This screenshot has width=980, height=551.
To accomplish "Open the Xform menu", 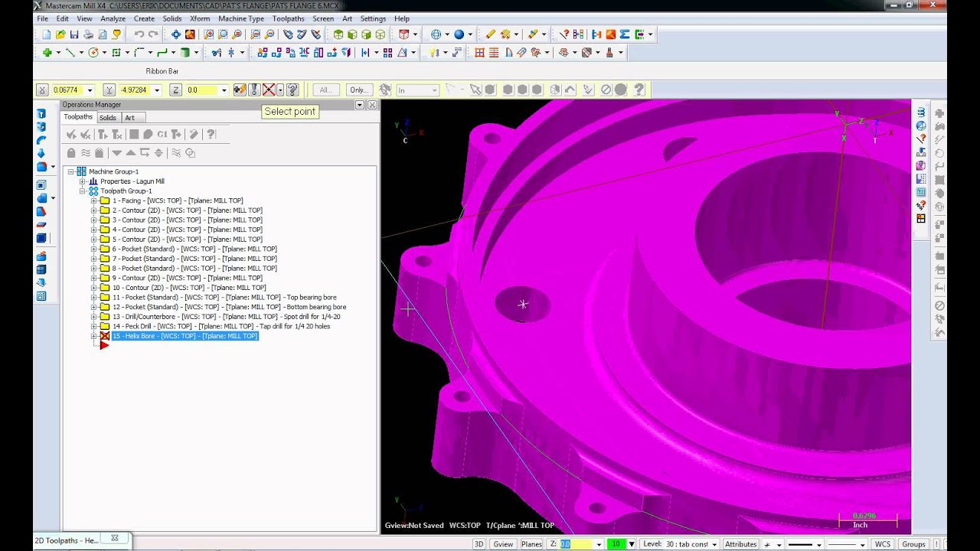I will (x=200, y=18).
